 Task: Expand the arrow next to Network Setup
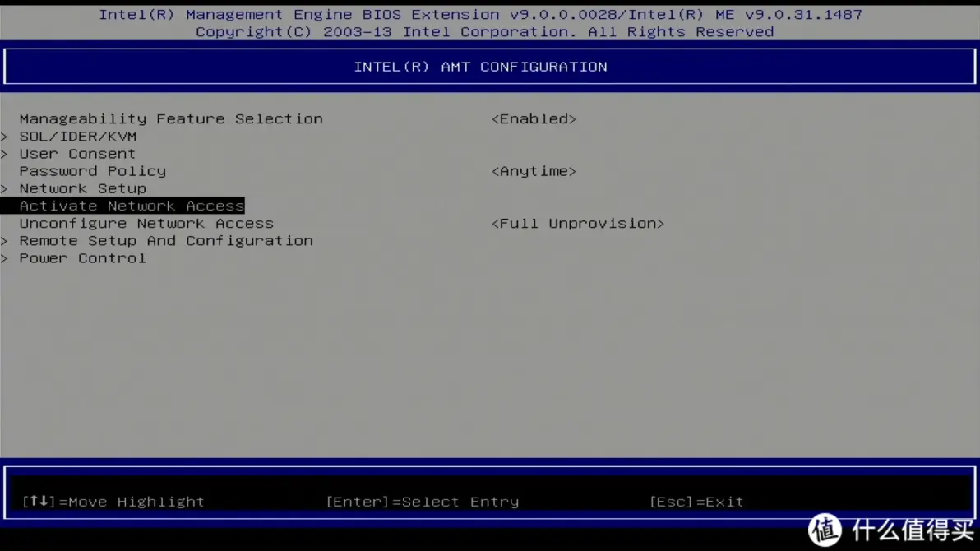pyautogui.click(x=5, y=188)
